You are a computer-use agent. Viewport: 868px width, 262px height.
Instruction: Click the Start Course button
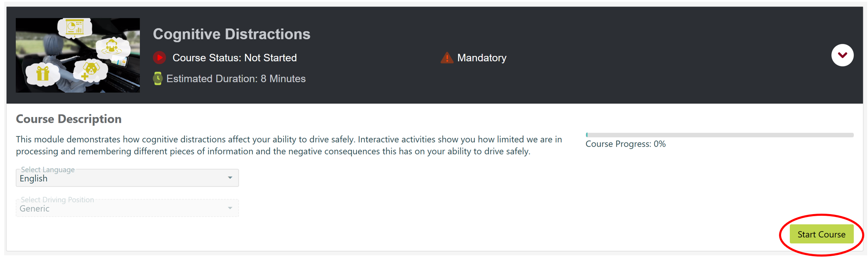tap(821, 234)
